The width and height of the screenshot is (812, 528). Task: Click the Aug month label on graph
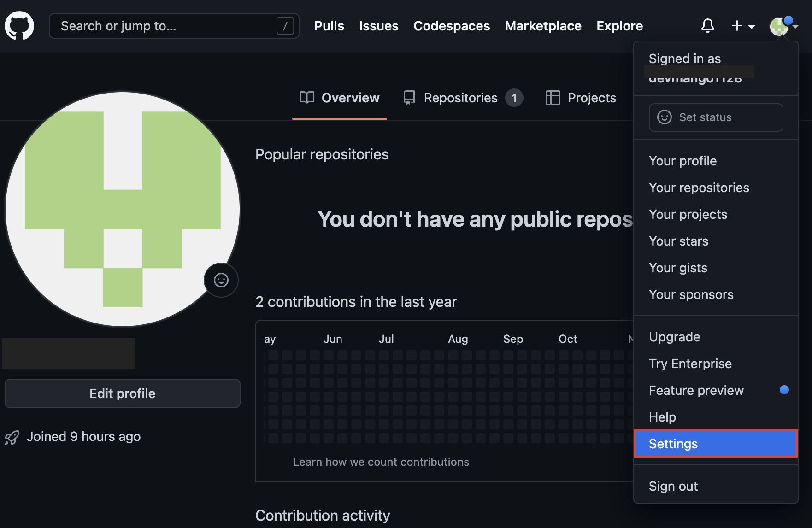pos(458,339)
